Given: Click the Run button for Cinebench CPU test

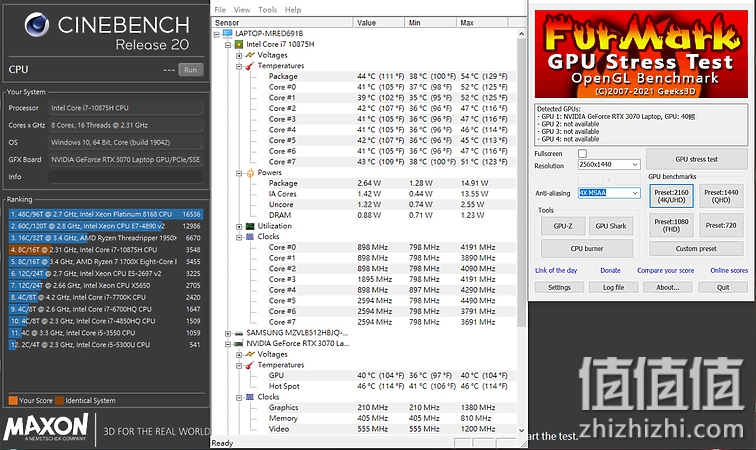Looking at the screenshot, I should (190, 69).
